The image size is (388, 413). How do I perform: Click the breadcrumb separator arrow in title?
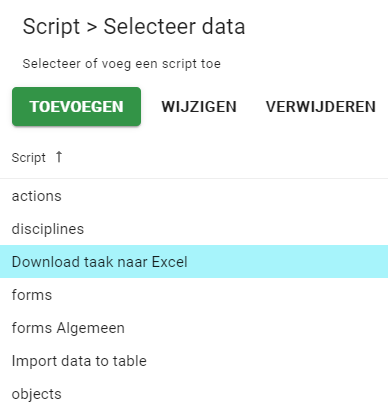coord(92,27)
